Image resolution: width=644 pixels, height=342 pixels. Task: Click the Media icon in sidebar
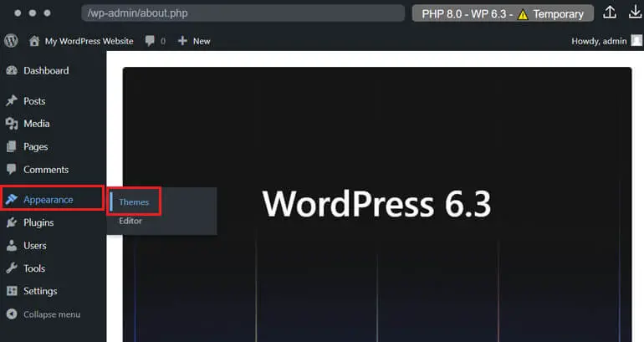point(12,124)
